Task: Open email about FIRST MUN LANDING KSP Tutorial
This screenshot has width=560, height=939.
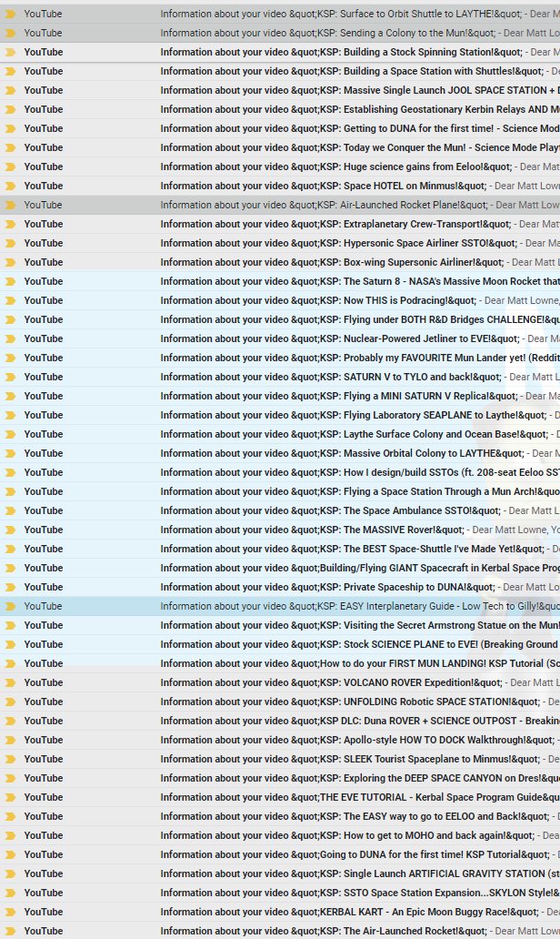Action: [x=280, y=663]
